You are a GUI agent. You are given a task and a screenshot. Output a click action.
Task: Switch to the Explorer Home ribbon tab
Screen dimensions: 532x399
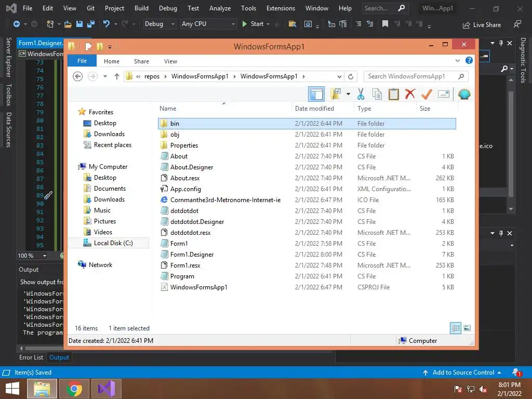tap(112, 61)
